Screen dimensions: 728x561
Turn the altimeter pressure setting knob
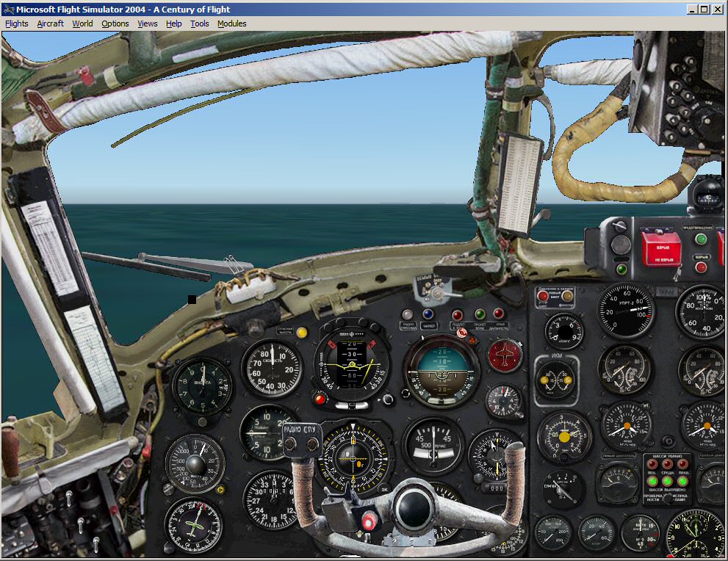pyautogui.click(x=203, y=421)
